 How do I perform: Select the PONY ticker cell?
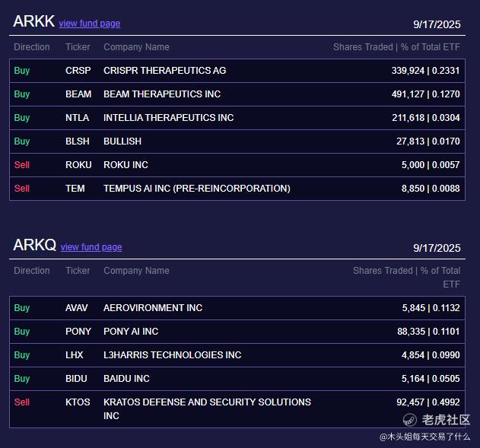tap(78, 332)
